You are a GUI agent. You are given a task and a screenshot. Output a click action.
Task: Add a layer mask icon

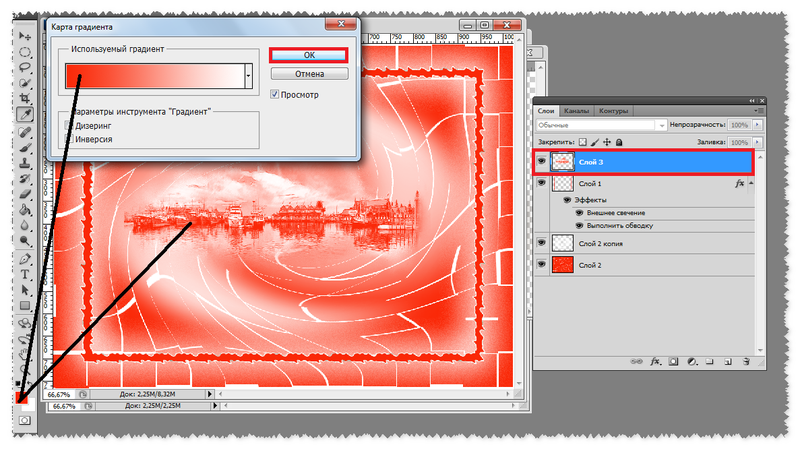(673, 361)
